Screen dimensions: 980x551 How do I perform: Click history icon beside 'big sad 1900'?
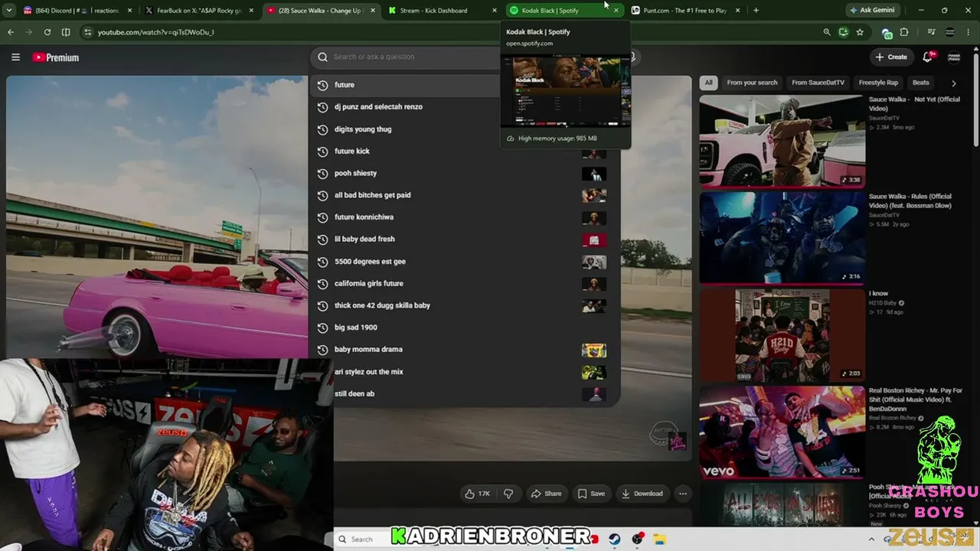pos(322,328)
